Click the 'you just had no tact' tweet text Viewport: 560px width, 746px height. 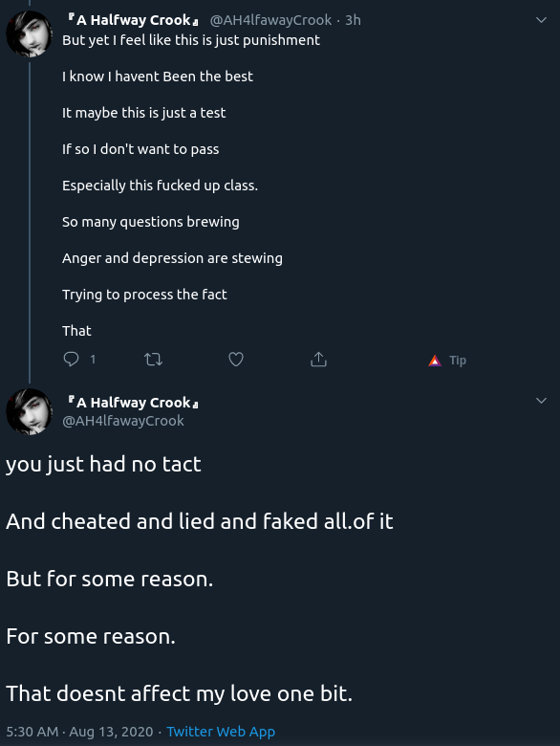(103, 465)
